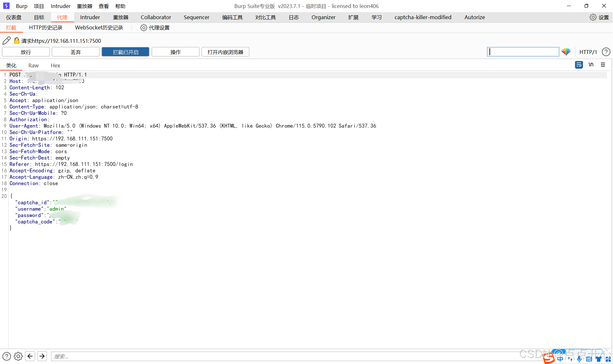Open the 对比工具 tab
613x364 pixels.
(266, 17)
